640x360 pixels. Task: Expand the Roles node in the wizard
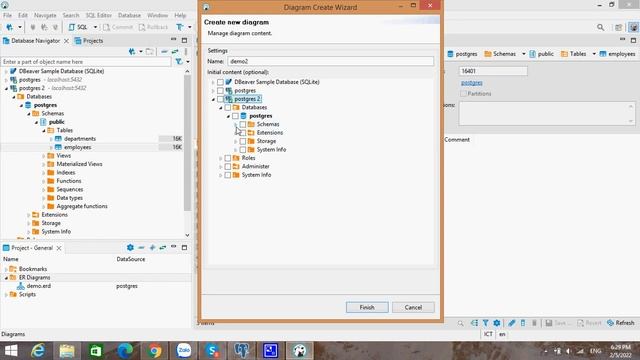pyautogui.click(x=220, y=158)
